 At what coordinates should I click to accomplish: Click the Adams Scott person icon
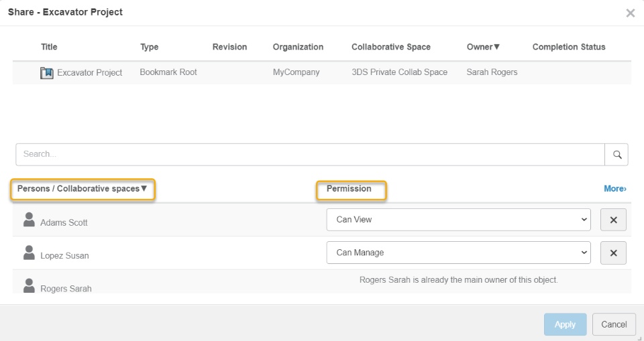click(x=29, y=220)
